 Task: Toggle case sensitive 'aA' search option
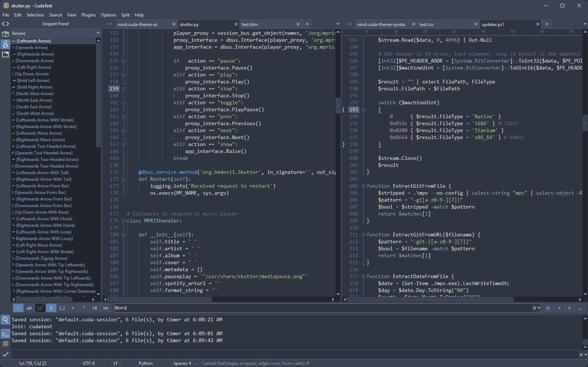point(29,308)
